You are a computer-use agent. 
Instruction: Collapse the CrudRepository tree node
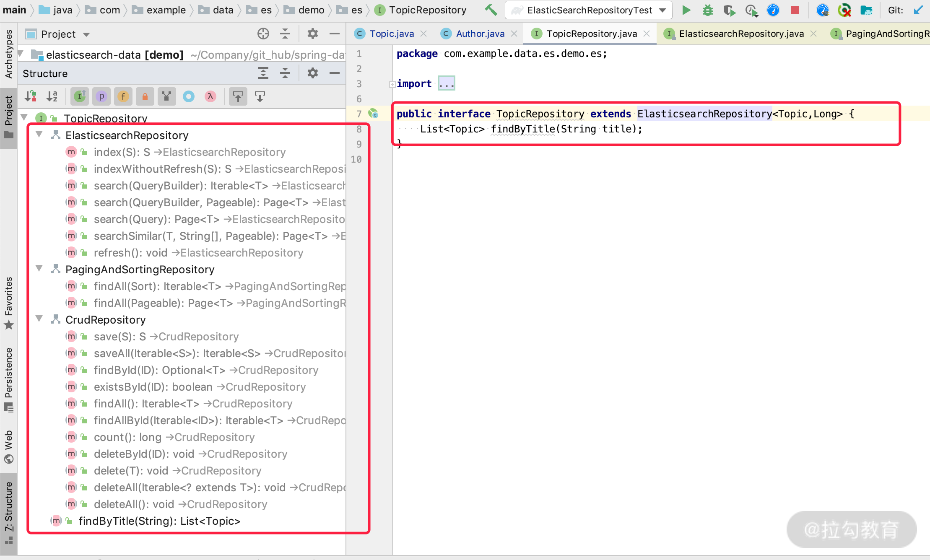[39, 319]
